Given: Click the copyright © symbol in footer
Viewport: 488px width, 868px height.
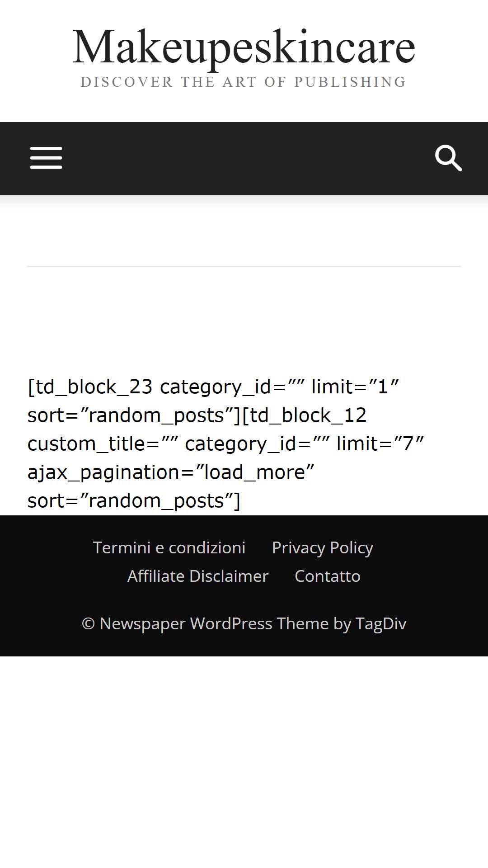Looking at the screenshot, I should (x=88, y=624).
